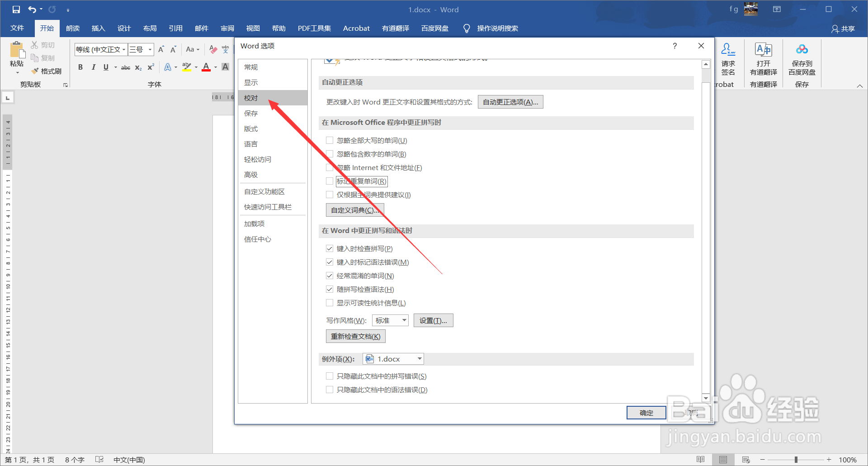Click the Cut scissors icon

tap(35, 45)
